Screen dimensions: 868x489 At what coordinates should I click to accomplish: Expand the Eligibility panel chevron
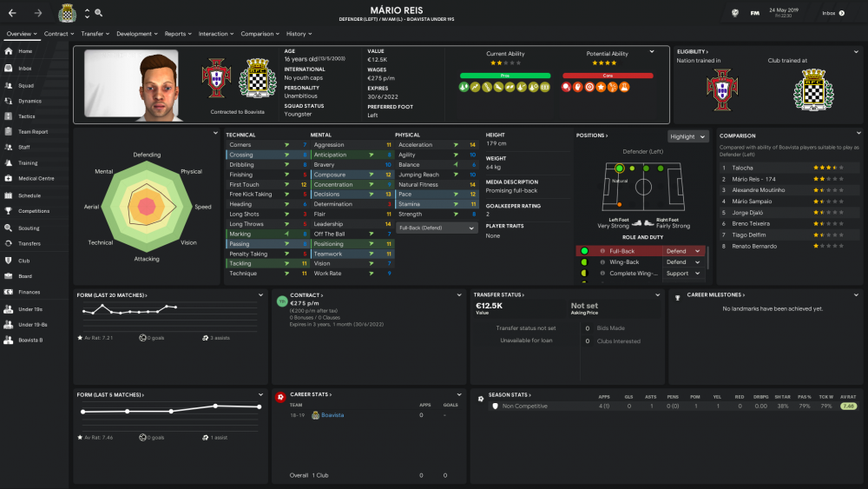point(856,51)
